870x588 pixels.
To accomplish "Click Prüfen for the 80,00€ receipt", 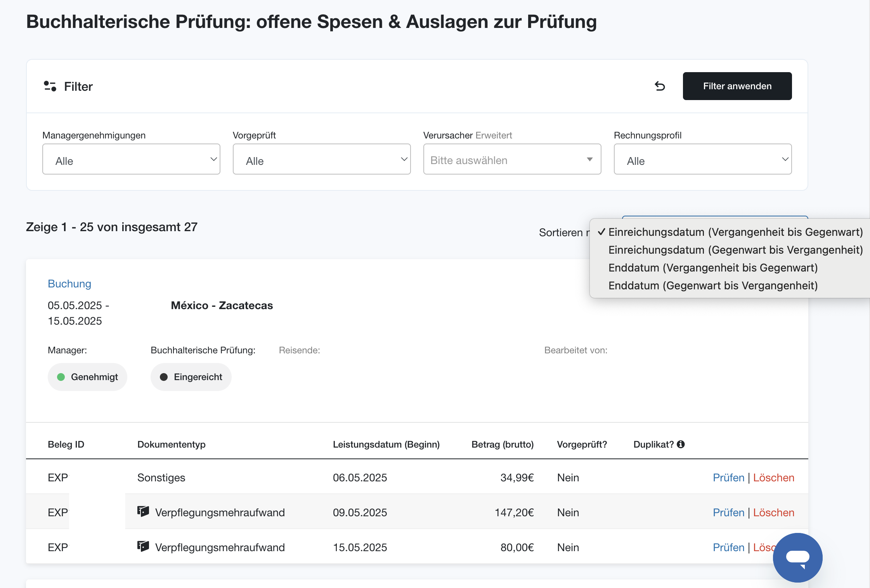I will point(728,547).
